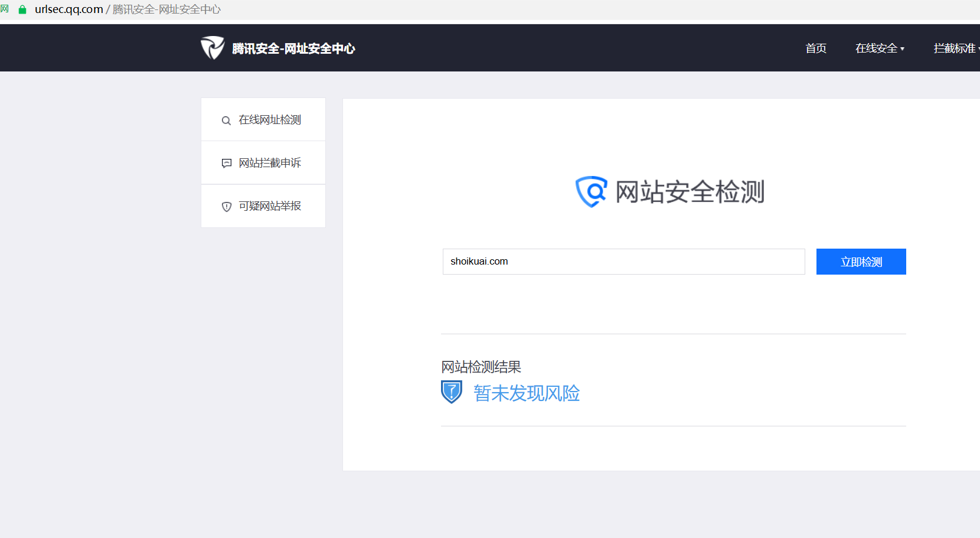Screen dimensions: 980x538
Task: Click the 立即检测 button
Action: pos(861,262)
